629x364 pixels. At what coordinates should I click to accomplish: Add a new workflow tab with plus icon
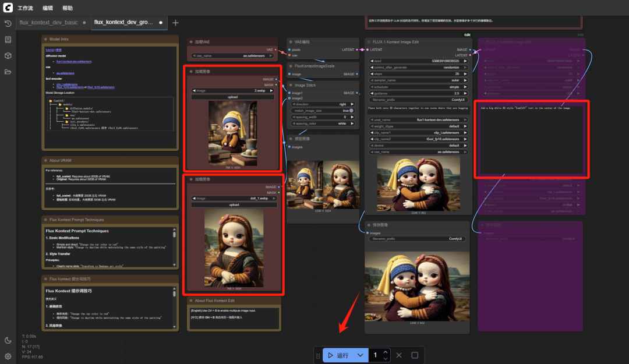point(175,23)
